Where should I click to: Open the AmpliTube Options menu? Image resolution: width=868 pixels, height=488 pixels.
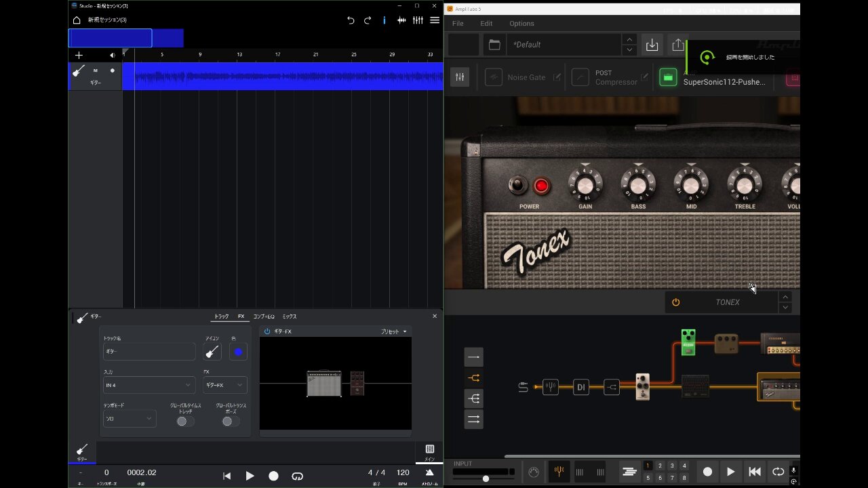point(521,24)
